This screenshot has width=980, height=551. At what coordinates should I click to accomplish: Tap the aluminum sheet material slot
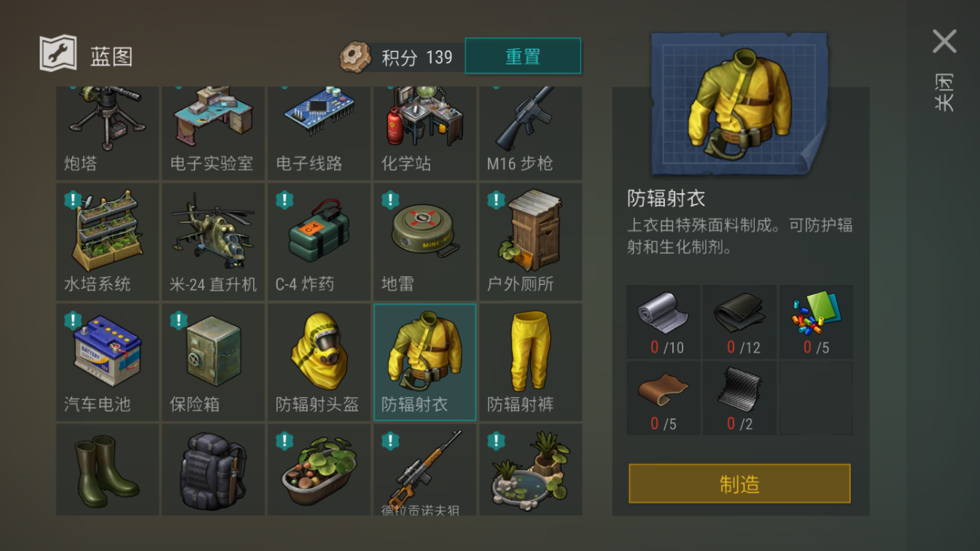[x=664, y=321]
